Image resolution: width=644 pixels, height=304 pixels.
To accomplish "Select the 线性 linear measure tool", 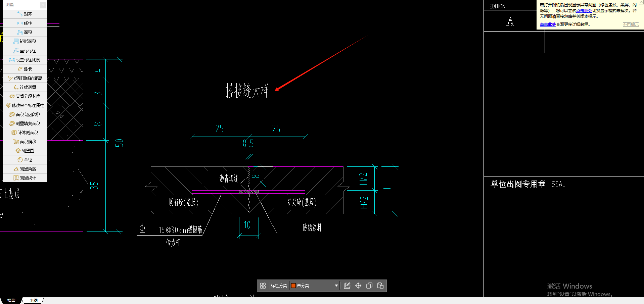I will click(25, 23).
